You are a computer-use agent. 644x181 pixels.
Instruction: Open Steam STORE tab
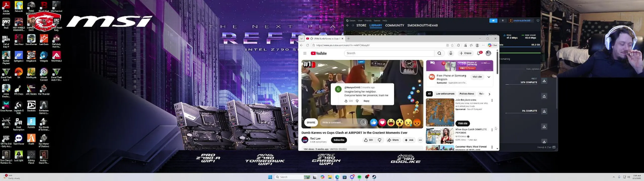pyautogui.click(x=361, y=25)
